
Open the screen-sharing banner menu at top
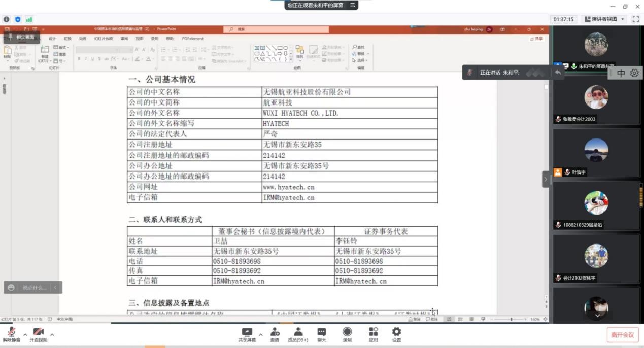coord(352,5)
